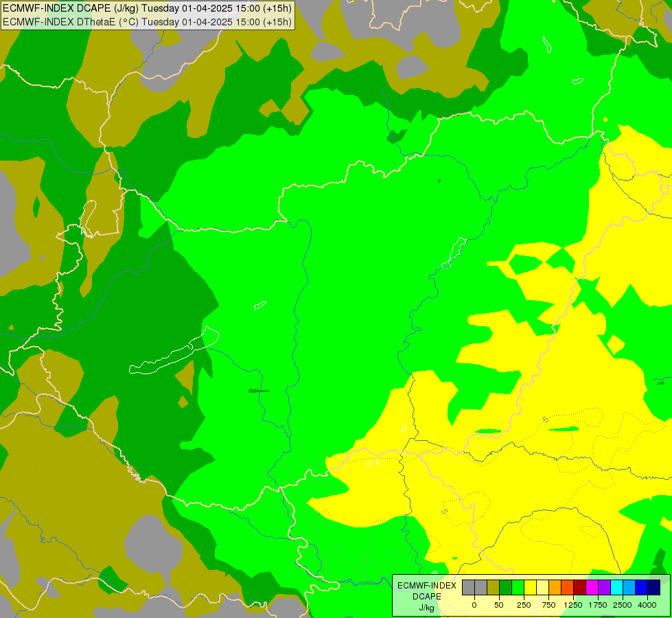
Task: Pick the pale yellow legend swatch
Action: tap(542, 588)
